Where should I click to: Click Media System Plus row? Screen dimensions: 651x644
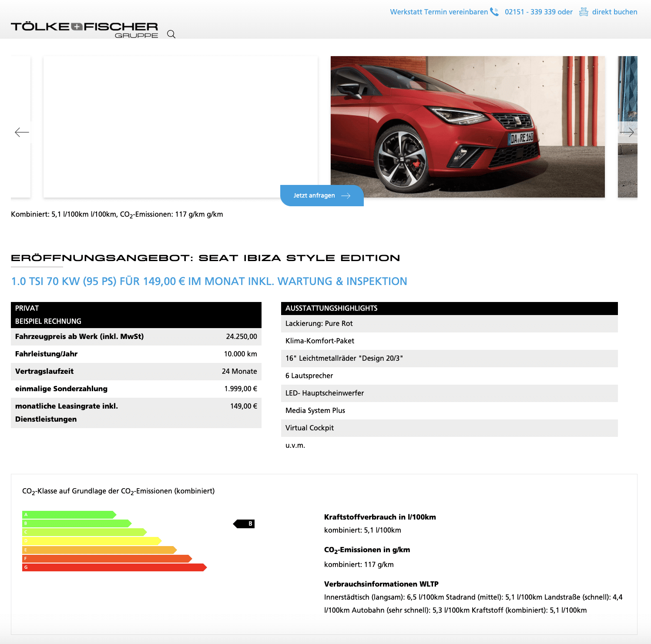click(x=450, y=411)
